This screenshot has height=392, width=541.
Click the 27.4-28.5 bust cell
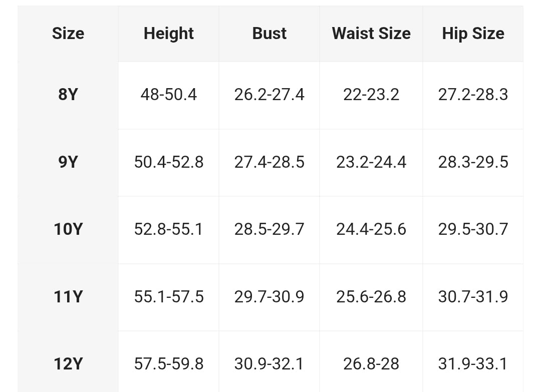[x=269, y=162]
